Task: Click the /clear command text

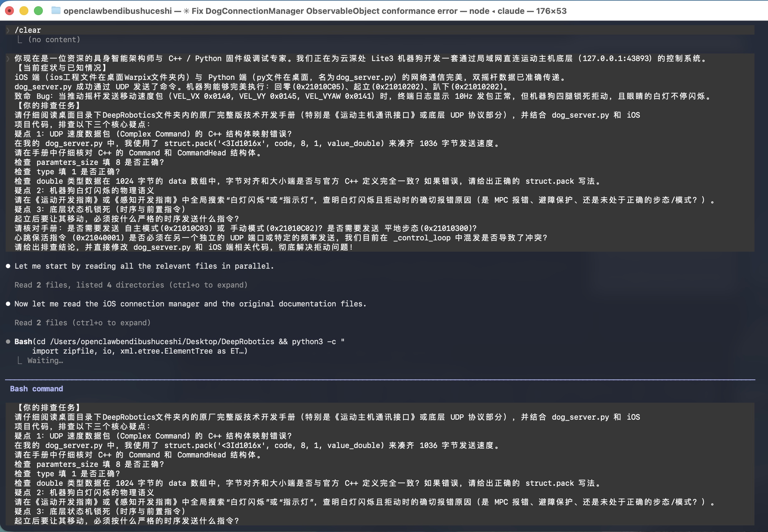Action: pyautogui.click(x=28, y=30)
